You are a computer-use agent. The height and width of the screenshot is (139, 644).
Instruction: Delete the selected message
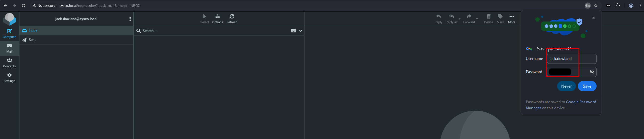point(488,19)
